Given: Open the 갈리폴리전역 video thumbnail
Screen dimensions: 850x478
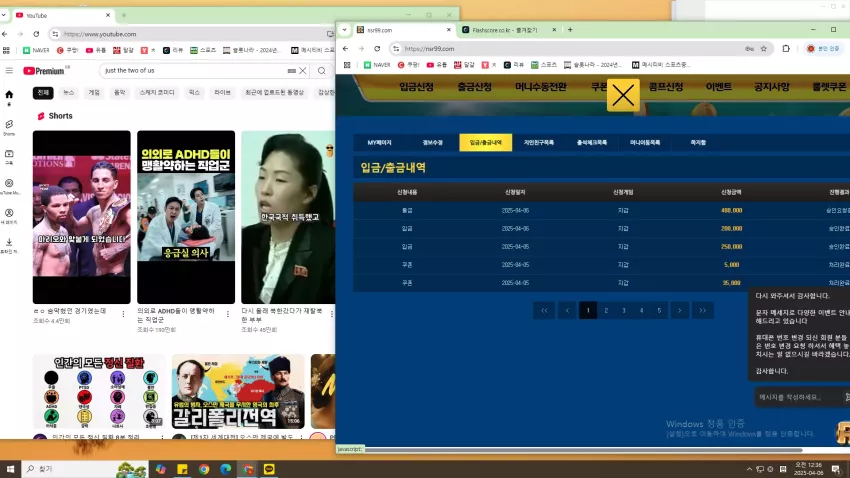Looking at the screenshot, I should point(238,392).
